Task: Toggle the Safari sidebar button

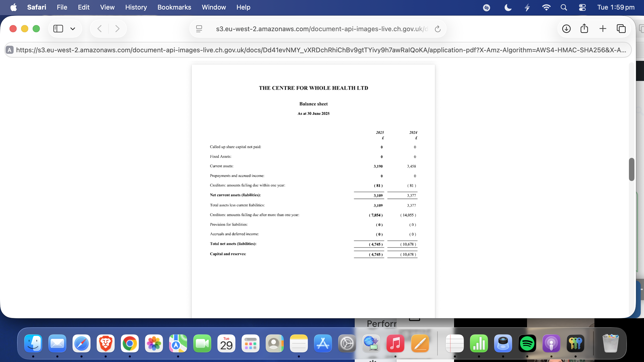Action: click(58, 29)
